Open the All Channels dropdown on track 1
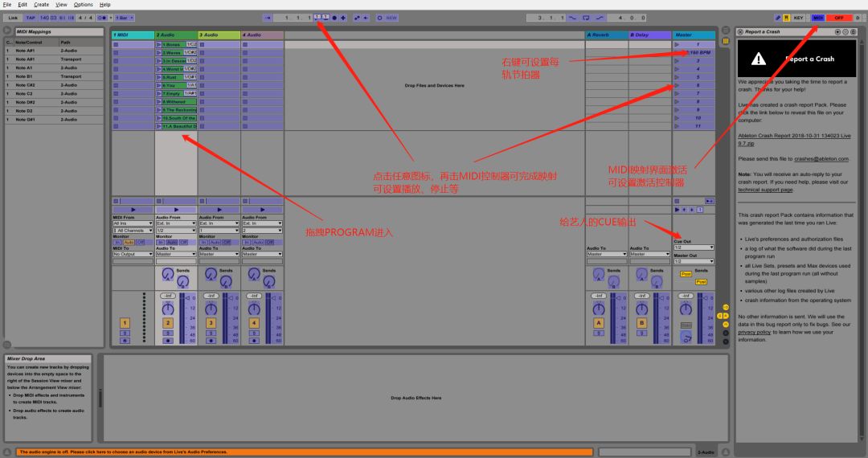Screen dimensions: 868x458 [133, 231]
